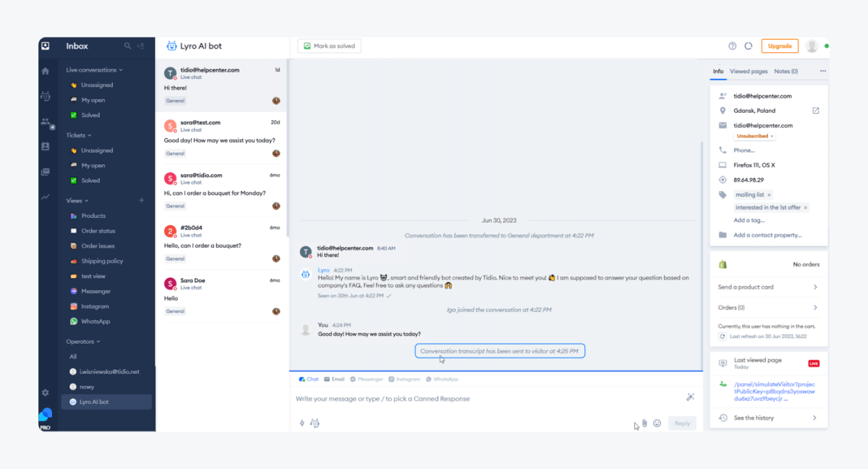
Task: Click the emoji picker icon near Reply
Action: click(x=657, y=423)
